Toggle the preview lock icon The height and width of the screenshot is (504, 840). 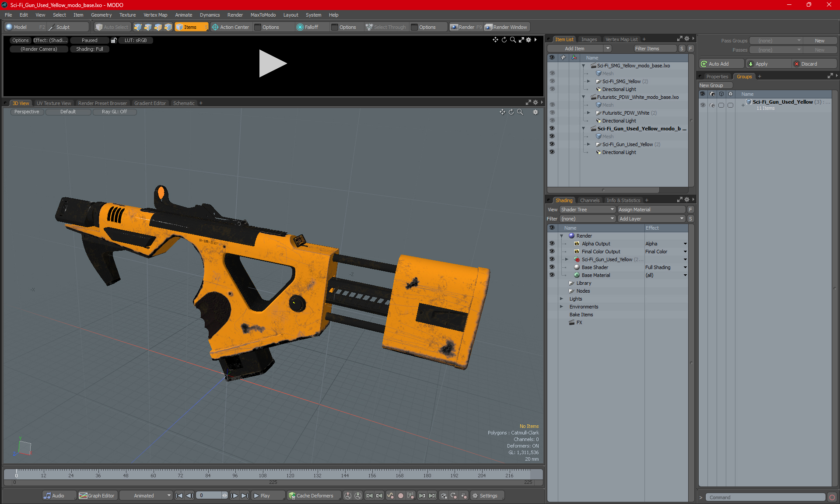[114, 40]
